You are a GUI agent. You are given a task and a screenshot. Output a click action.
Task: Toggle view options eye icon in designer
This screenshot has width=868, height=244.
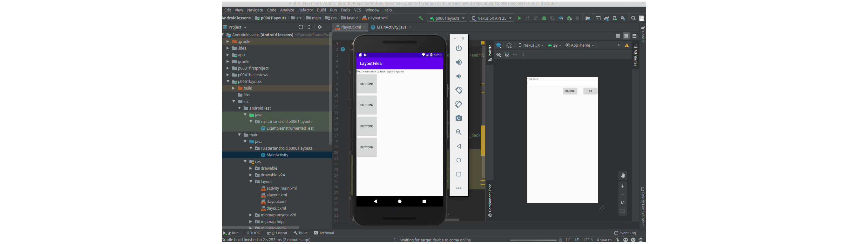pyautogui.click(x=499, y=55)
